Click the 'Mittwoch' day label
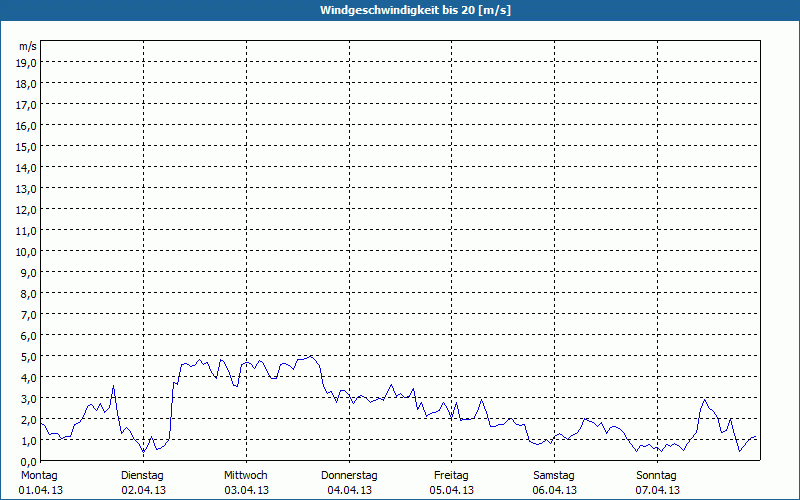Screen dimensions: 800x500 246,476
